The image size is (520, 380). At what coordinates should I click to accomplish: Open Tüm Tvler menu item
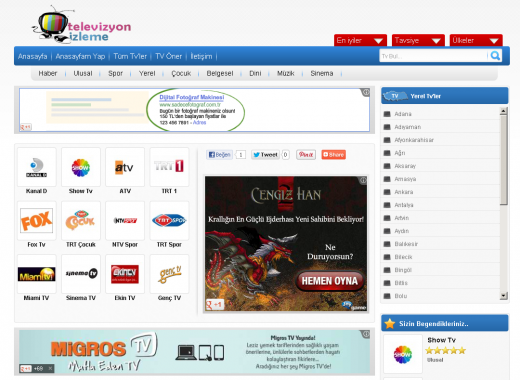(130, 56)
